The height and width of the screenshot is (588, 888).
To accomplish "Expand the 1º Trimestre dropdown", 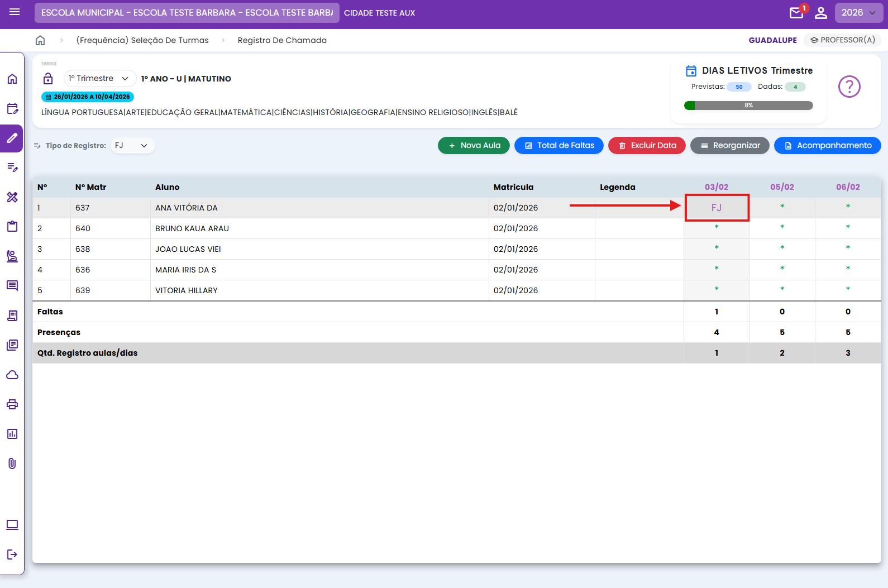I will [x=99, y=79].
